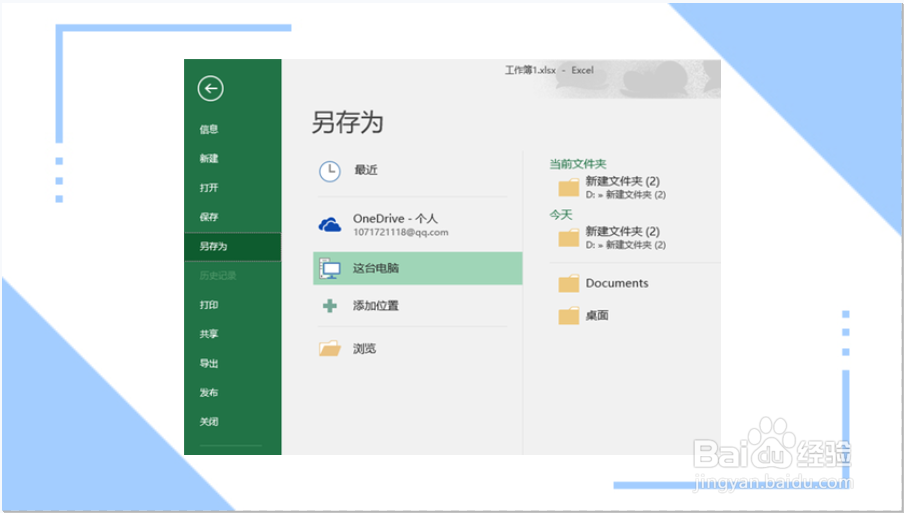Select the 最近 location label

click(366, 169)
